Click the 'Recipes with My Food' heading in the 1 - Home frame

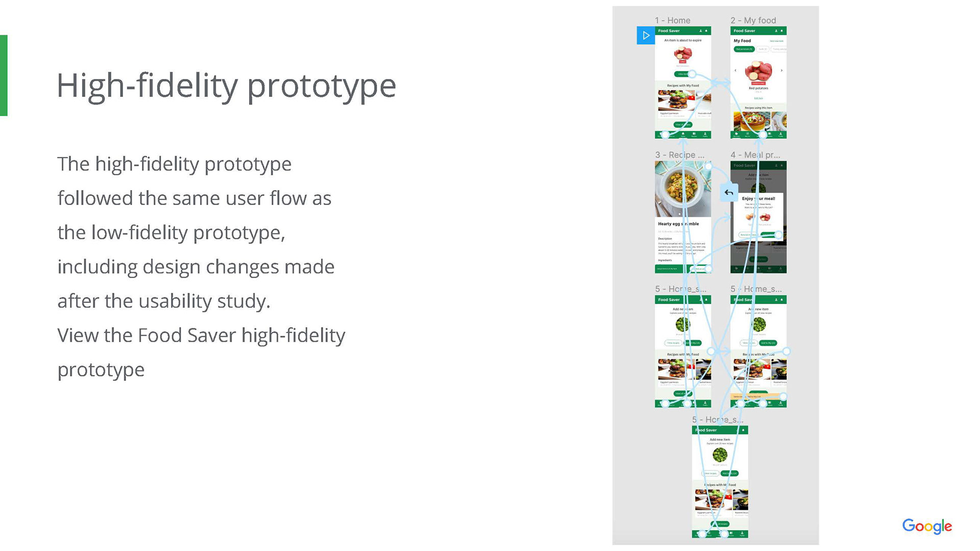coord(683,86)
